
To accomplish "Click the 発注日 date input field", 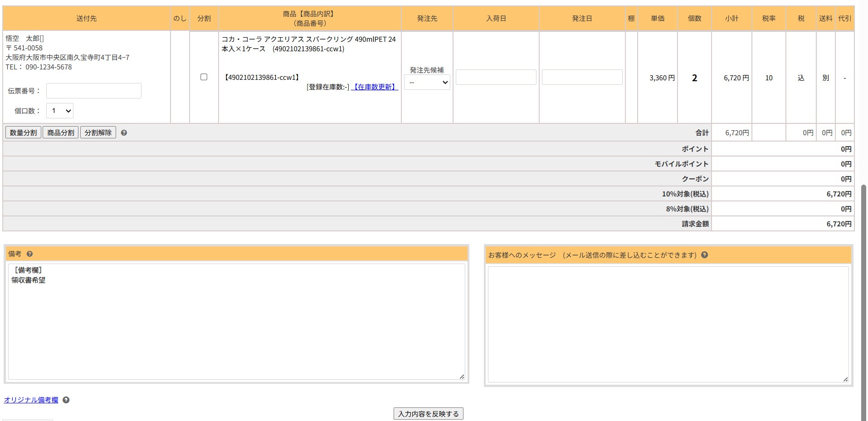I will click(582, 77).
